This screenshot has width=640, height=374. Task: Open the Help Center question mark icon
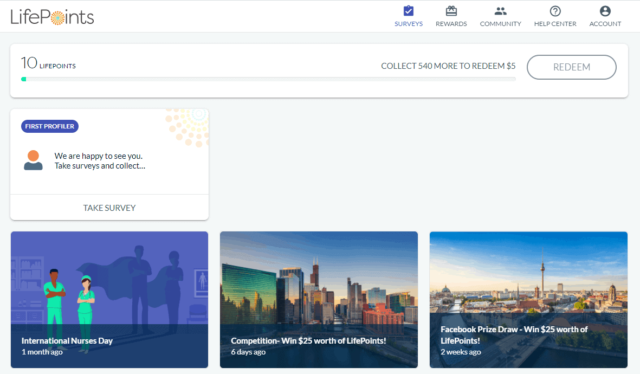[555, 11]
